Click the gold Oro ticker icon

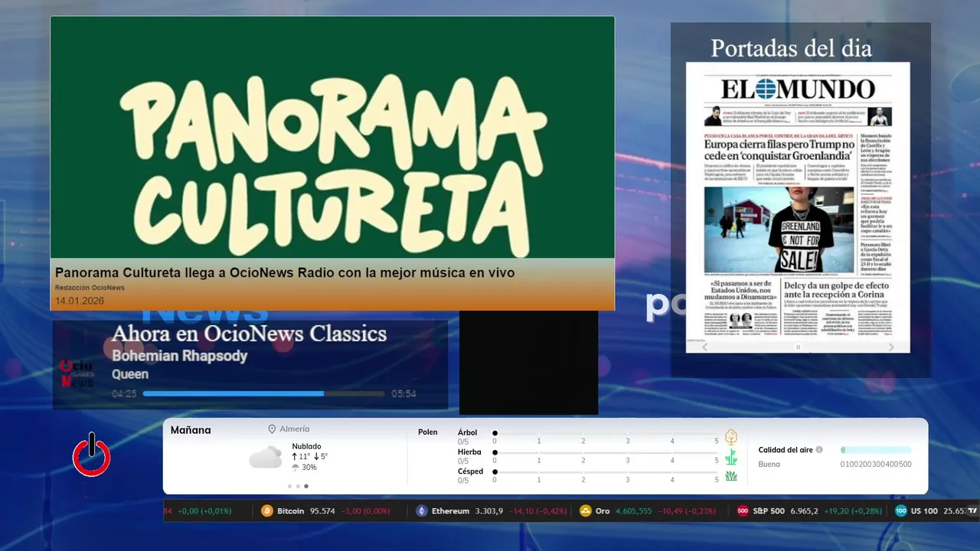[586, 511]
